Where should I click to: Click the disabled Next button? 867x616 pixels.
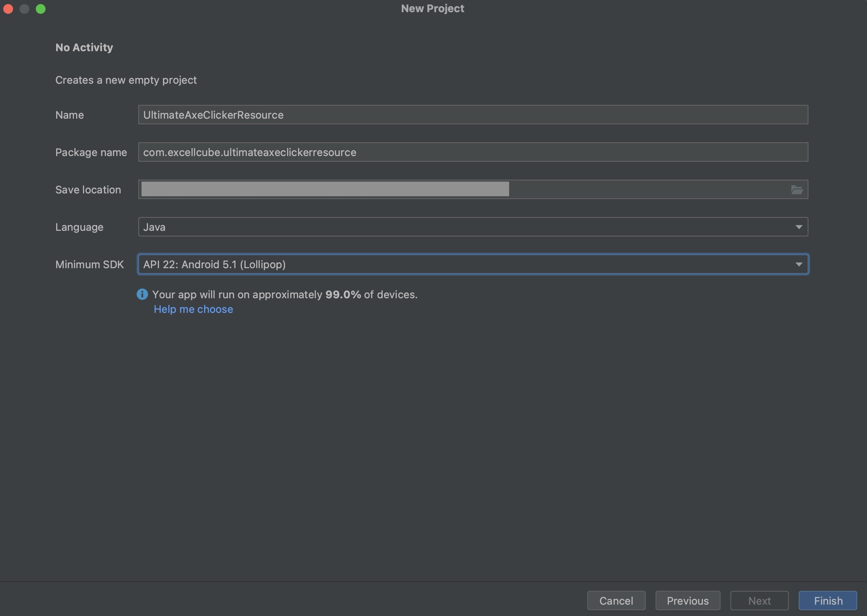click(x=759, y=601)
